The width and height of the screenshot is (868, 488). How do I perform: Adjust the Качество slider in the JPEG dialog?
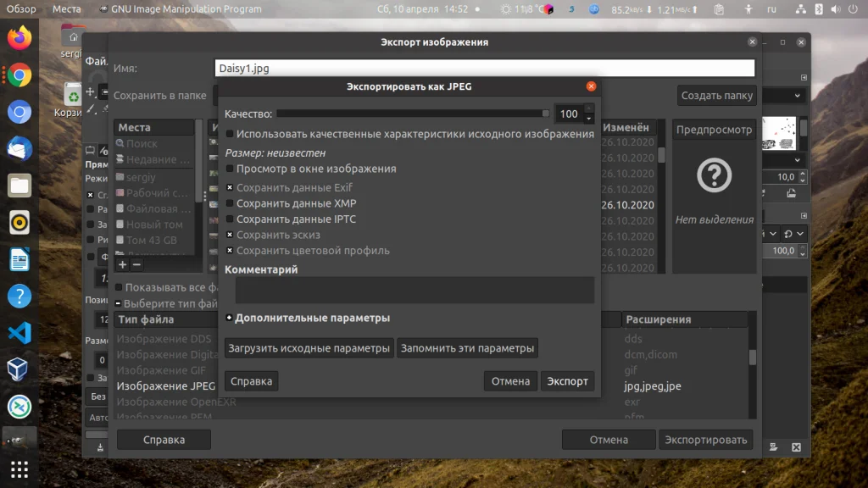click(x=415, y=113)
